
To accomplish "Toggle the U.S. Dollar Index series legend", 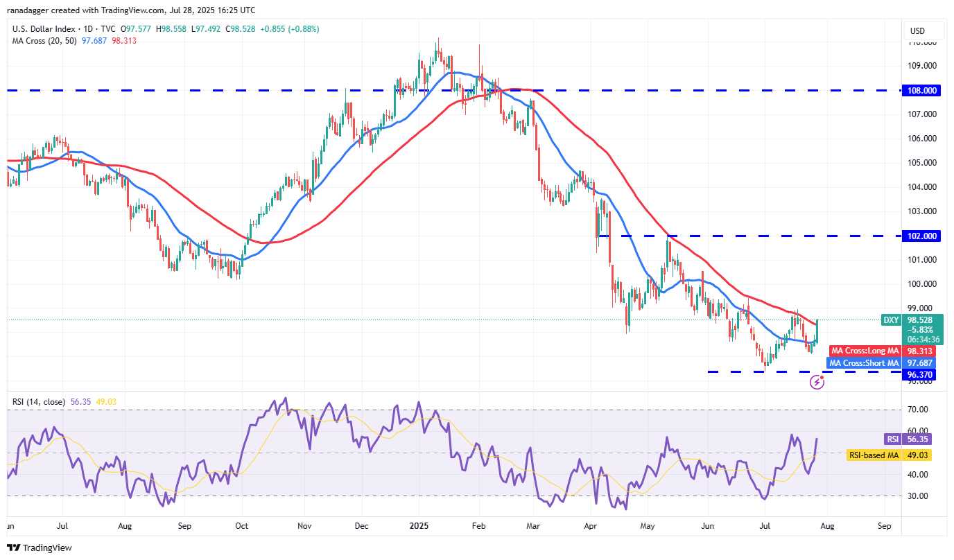I will (42, 28).
